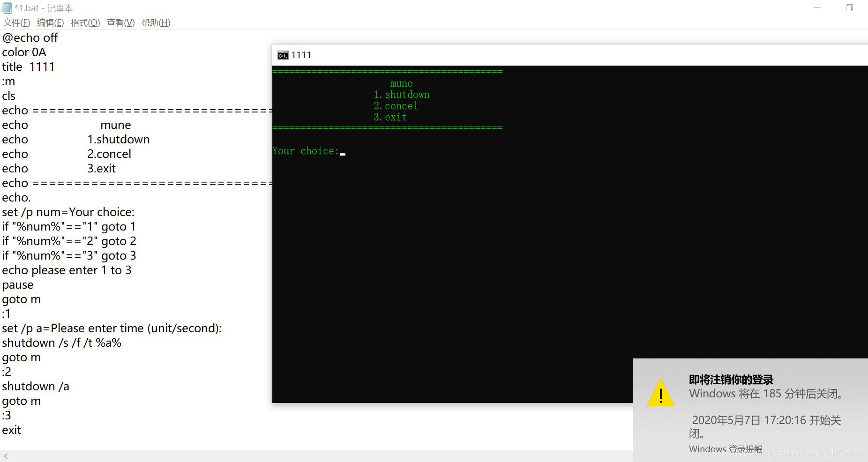Click 'Windows 登录提醒' notification source label

[726, 449]
